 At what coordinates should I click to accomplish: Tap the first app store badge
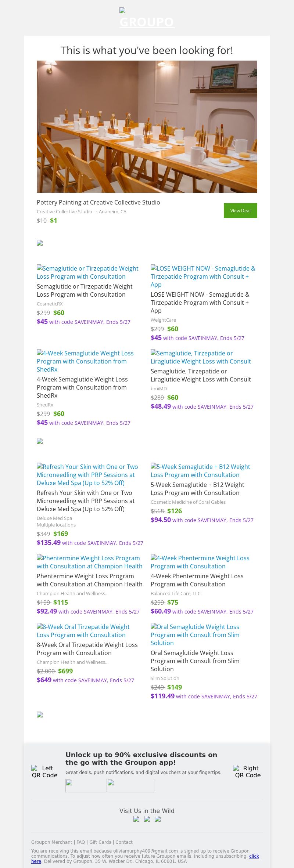(86, 785)
